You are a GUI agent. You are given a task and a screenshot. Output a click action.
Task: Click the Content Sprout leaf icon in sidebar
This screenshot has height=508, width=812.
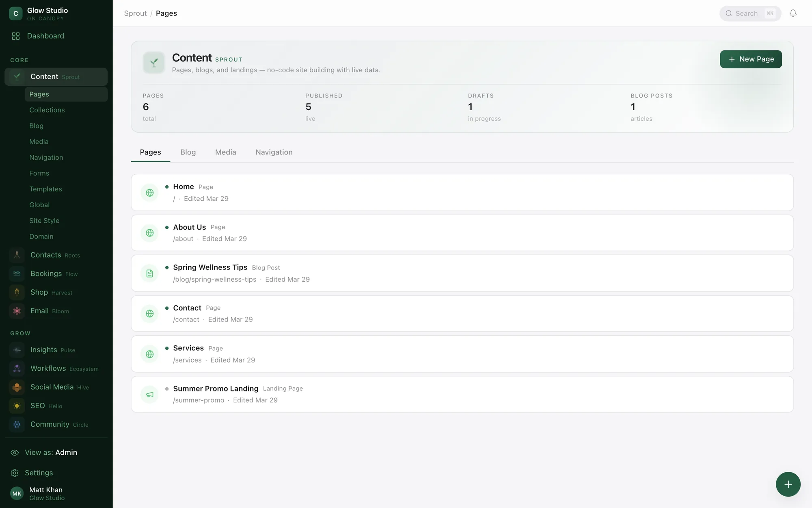[17, 77]
